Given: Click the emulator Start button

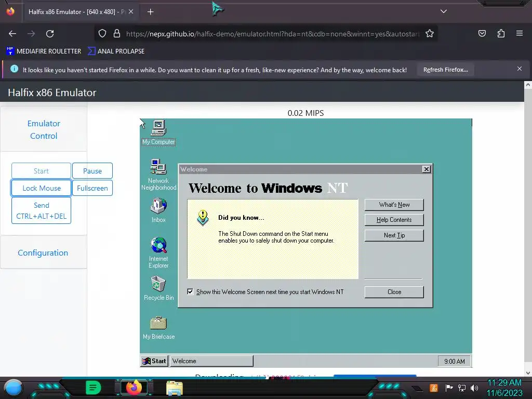Looking at the screenshot, I should (41, 171).
